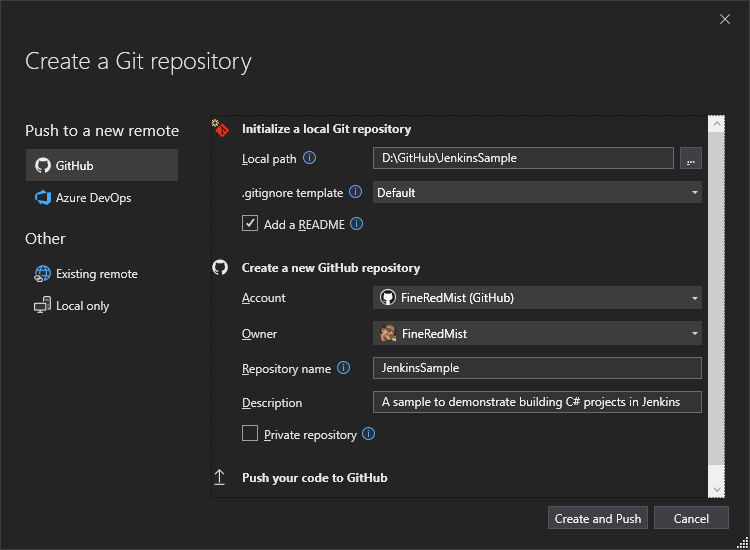The image size is (750, 550).
Task: Click the Local path input field
Action: (523, 158)
